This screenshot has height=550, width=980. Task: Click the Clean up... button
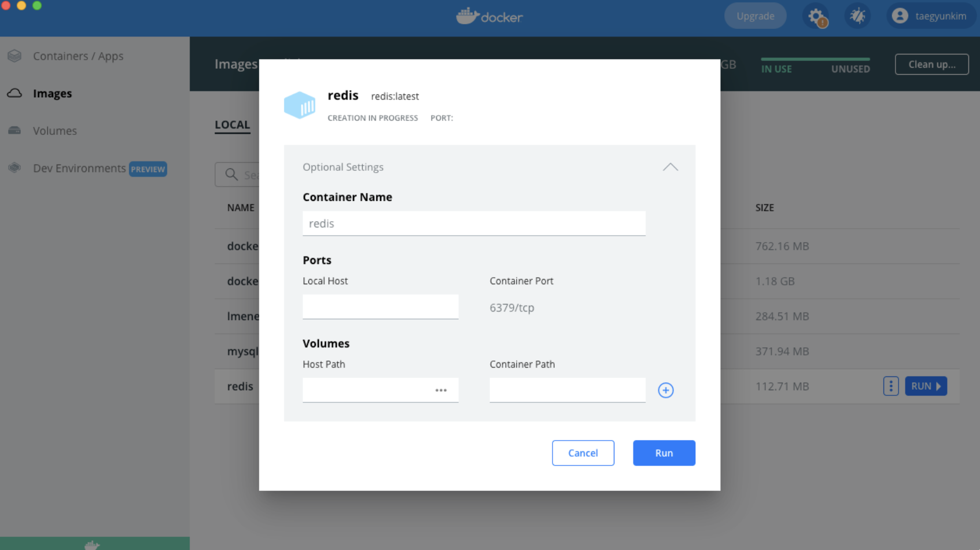pyautogui.click(x=932, y=64)
